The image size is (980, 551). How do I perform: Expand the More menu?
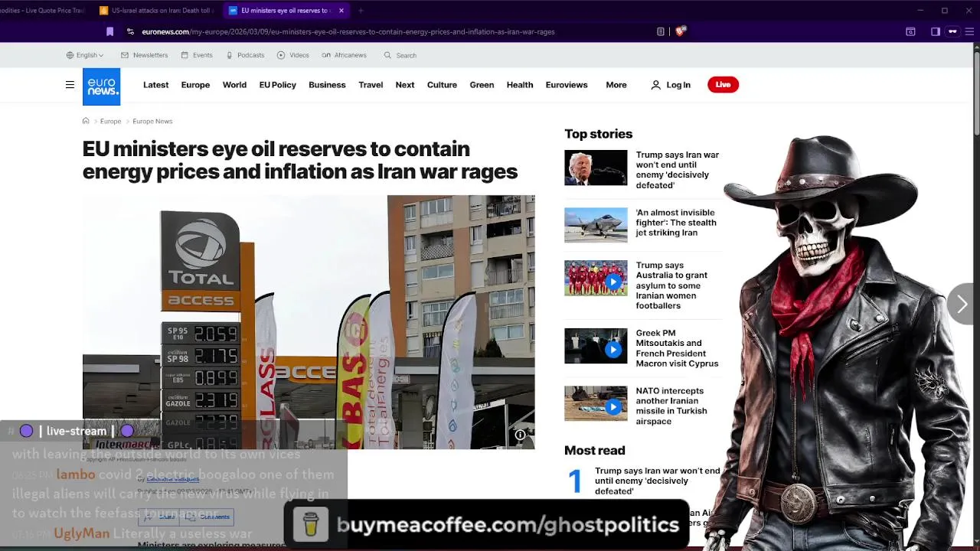pos(616,85)
